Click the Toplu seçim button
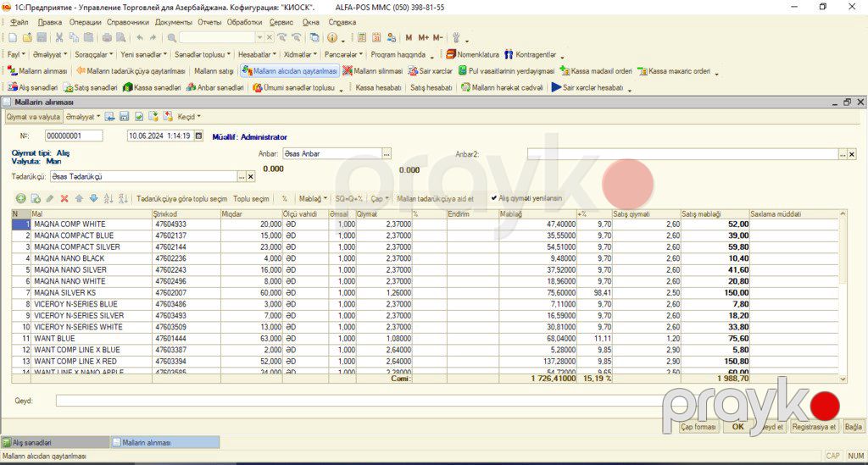This screenshot has height=465, width=868. (x=251, y=198)
